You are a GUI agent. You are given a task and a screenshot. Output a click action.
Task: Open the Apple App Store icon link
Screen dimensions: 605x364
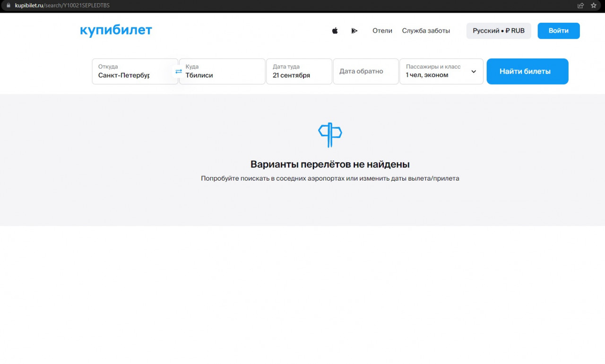335,31
